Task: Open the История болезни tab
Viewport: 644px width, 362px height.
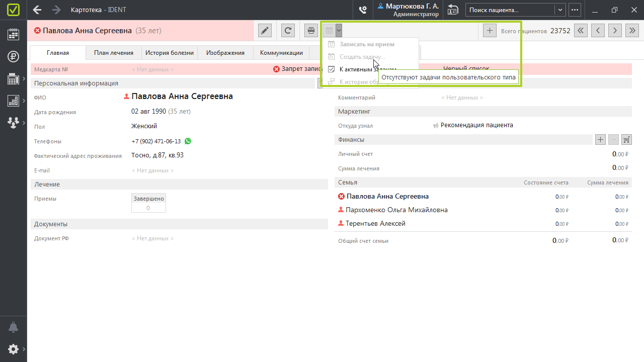Action: pyautogui.click(x=170, y=53)
